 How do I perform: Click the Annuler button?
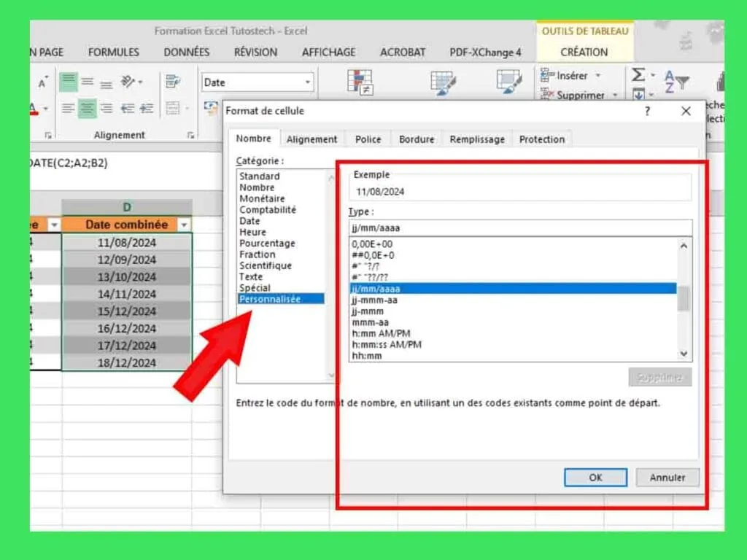click(667, 478)
